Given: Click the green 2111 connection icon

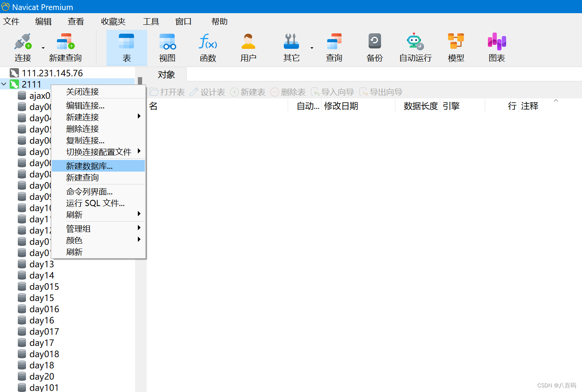Looking at the screenshot, I should [x=14, y=84].
